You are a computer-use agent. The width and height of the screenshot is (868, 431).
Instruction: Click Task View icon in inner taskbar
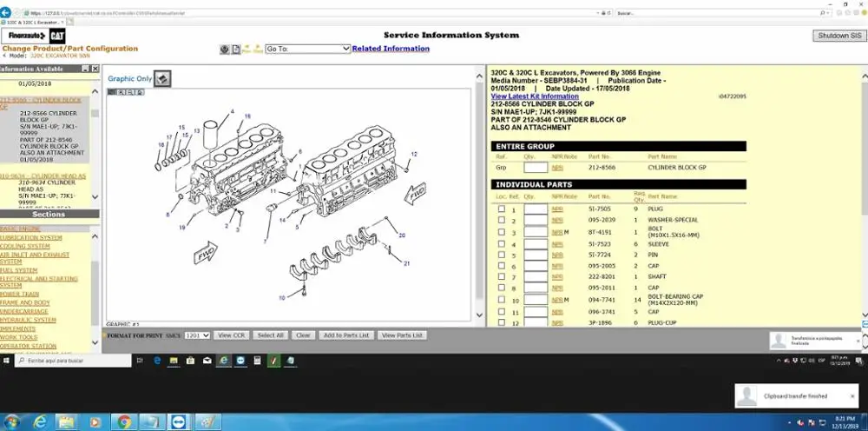coord(140,361)
